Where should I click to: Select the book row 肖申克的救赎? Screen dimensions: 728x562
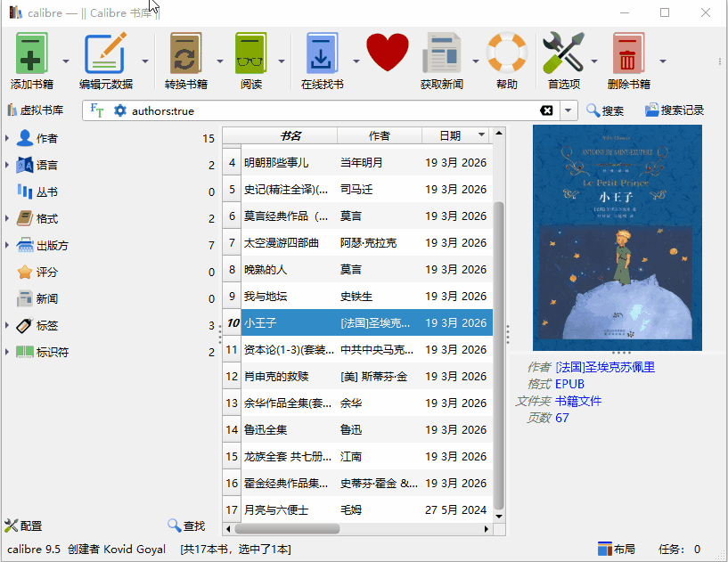357,377
